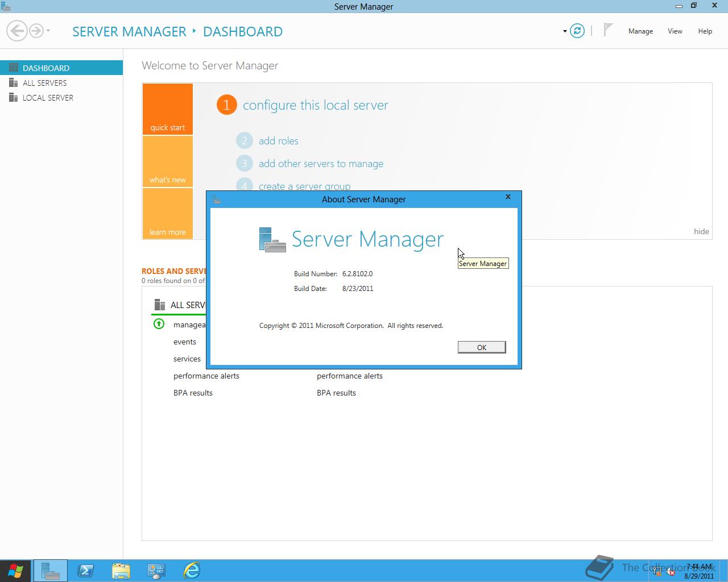The image size is (728, 582).
Task: Click the Refresh icon in header
Action: pyautogui.click(x=577, y=31)
